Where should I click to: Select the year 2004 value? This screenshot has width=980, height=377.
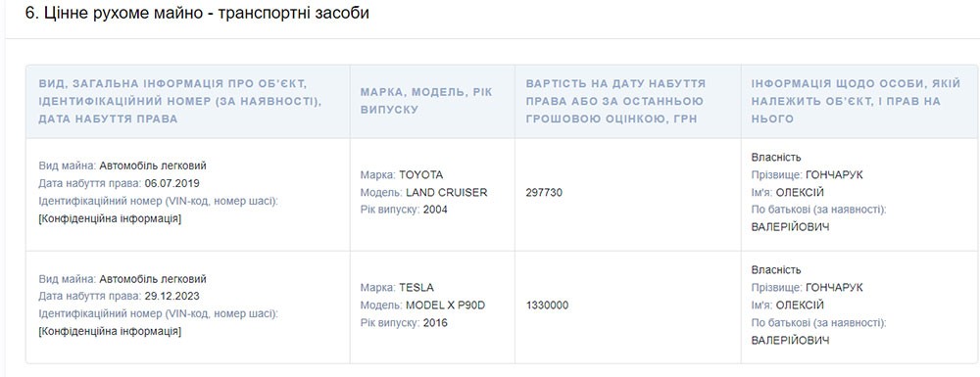(435, 210)
